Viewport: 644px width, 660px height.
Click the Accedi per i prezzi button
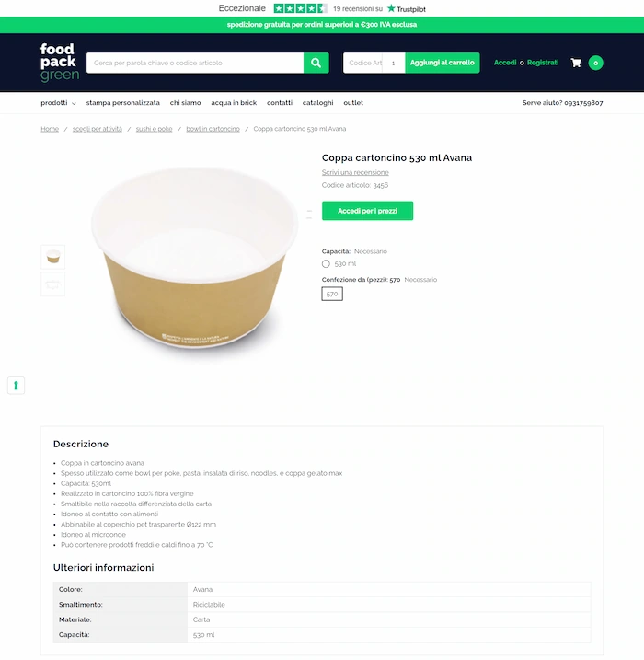pyautogui.click(x=368, y=211)
